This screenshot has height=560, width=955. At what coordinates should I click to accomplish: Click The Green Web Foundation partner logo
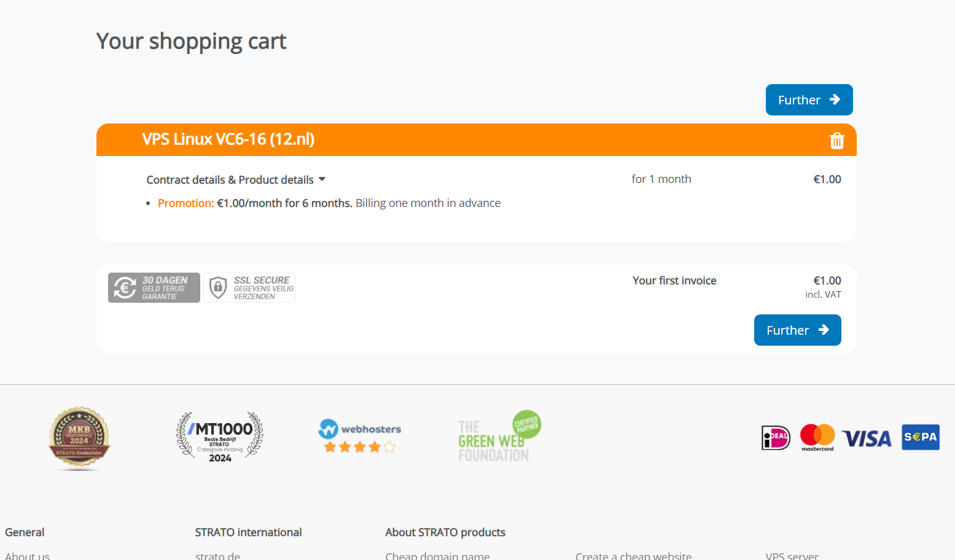tap(499, 437)
